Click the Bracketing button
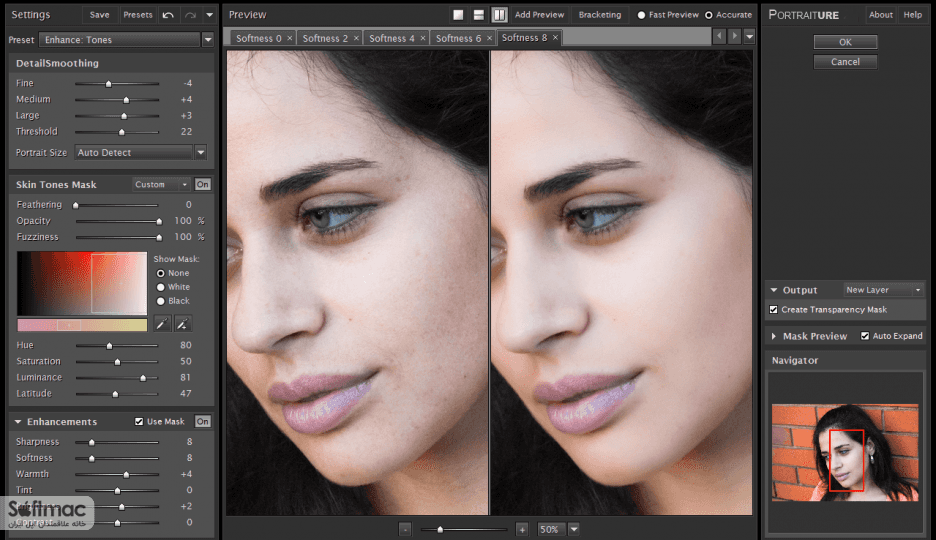 (600, 15)
